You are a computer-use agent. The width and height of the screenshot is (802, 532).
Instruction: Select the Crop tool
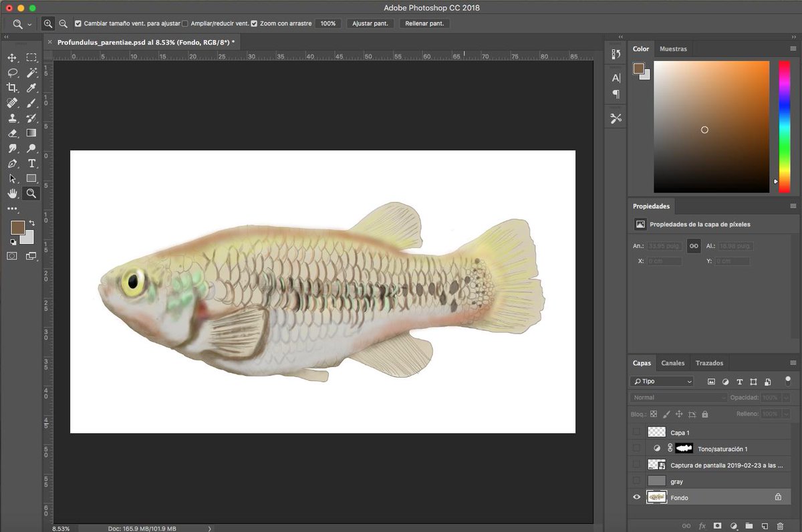pyautogui.click(x=12, y=88)
